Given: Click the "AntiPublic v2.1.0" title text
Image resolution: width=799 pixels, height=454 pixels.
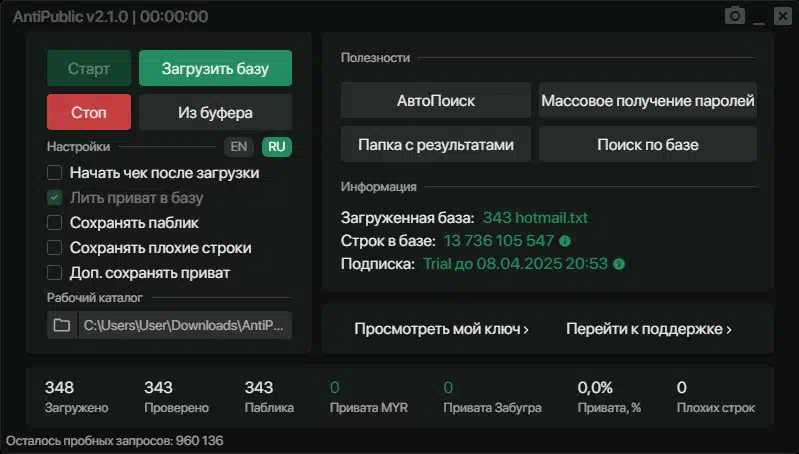Looking at the screenshot, I should pos(70,17).
